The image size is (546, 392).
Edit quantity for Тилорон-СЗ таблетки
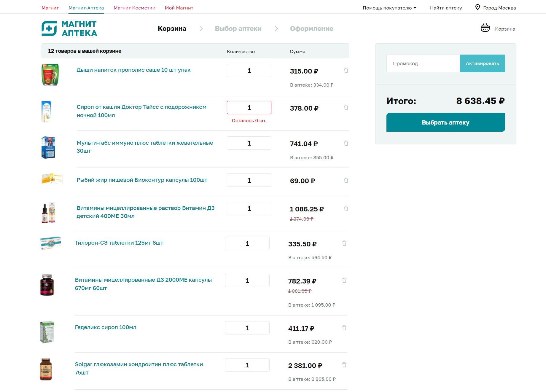point(247,243)
